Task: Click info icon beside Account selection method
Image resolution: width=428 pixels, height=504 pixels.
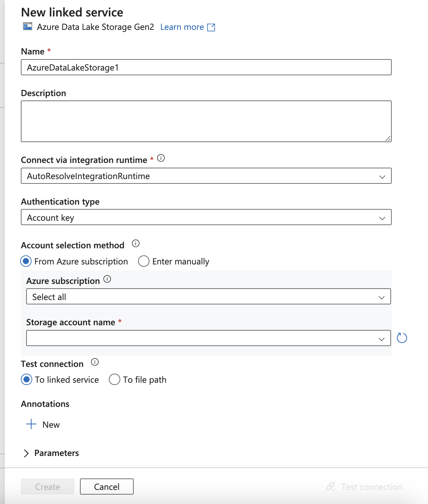Action: coord(136,244)
